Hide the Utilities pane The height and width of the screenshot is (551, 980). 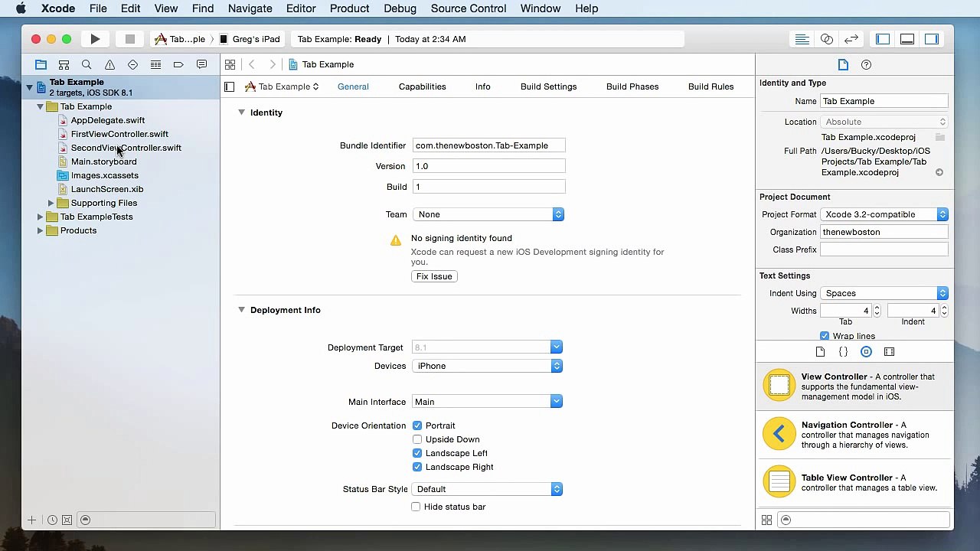(932, 39)
